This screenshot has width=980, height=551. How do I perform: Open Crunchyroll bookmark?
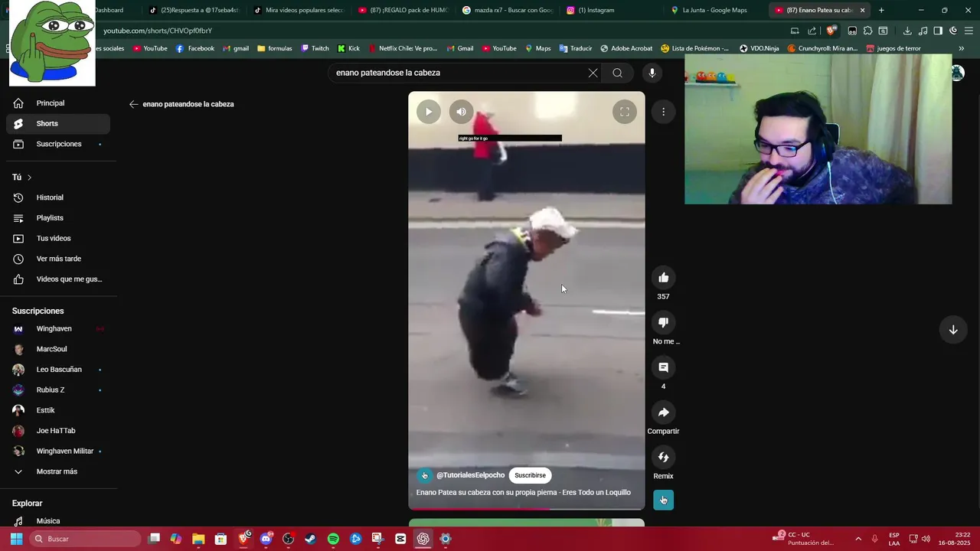(822, 48)
